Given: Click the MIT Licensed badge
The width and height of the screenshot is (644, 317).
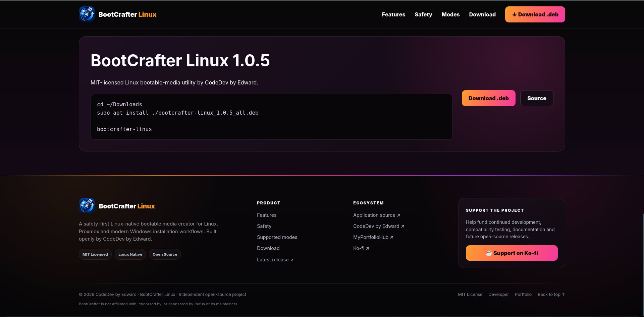Looking at the screenshot, I should pos(95,254).
